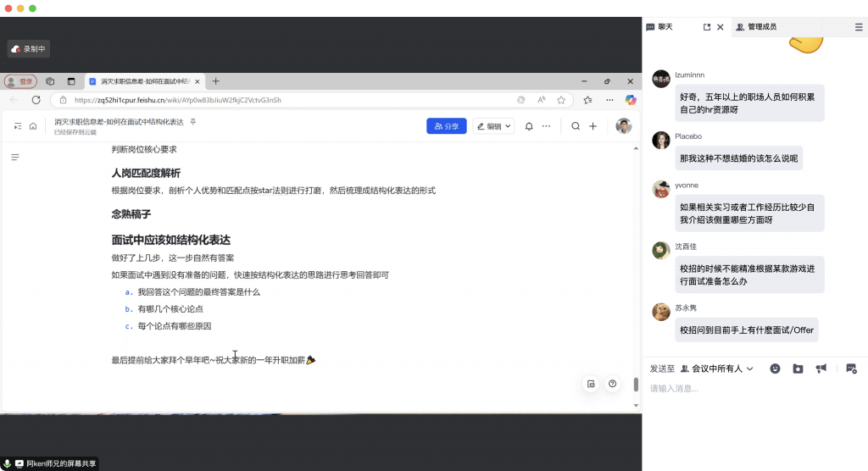Click the 请输入消息 message input field
The image size is (868, 471).
(746, 389)
